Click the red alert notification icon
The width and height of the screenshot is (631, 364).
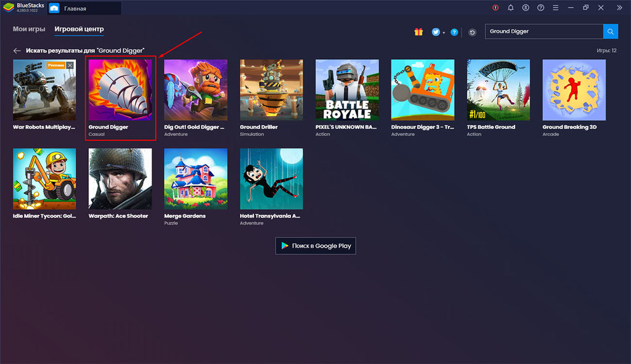click(x=495, y=7)
